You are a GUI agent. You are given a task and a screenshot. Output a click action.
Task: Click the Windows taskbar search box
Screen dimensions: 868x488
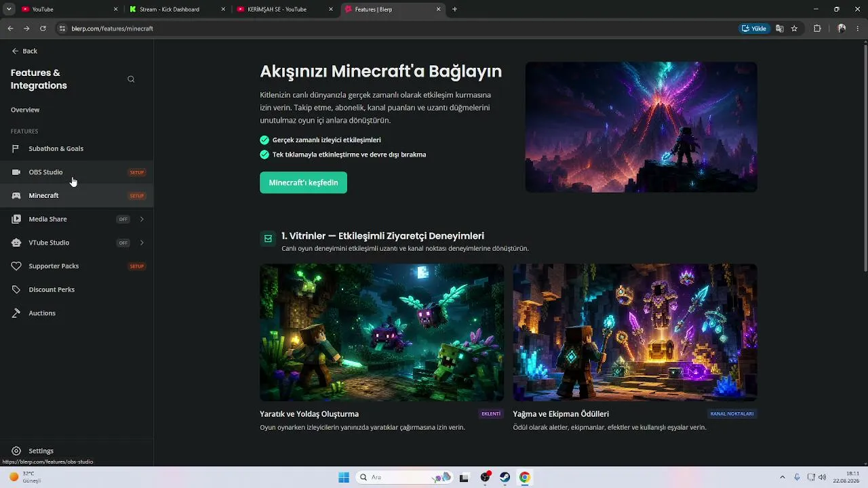[405, 477]
